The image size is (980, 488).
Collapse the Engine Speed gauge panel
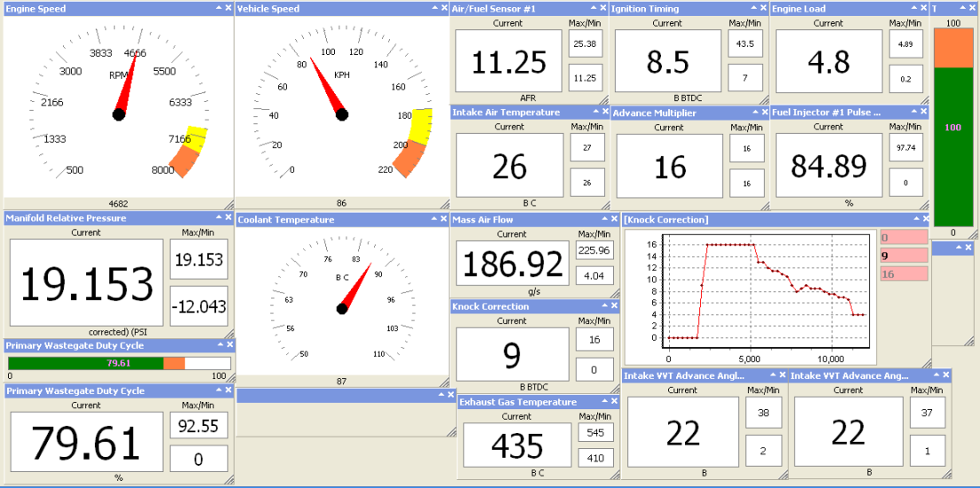pyautogui.click(x=218, y=8)
